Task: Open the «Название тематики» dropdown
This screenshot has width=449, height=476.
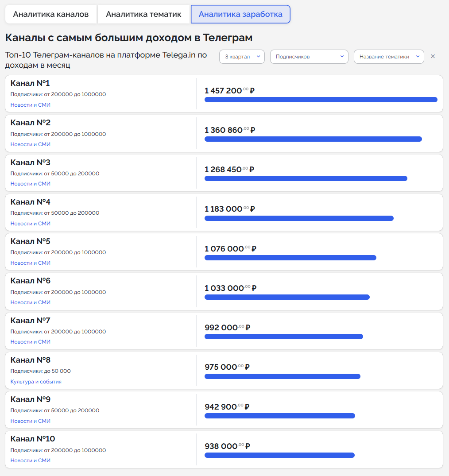Action: pos(389,57)
